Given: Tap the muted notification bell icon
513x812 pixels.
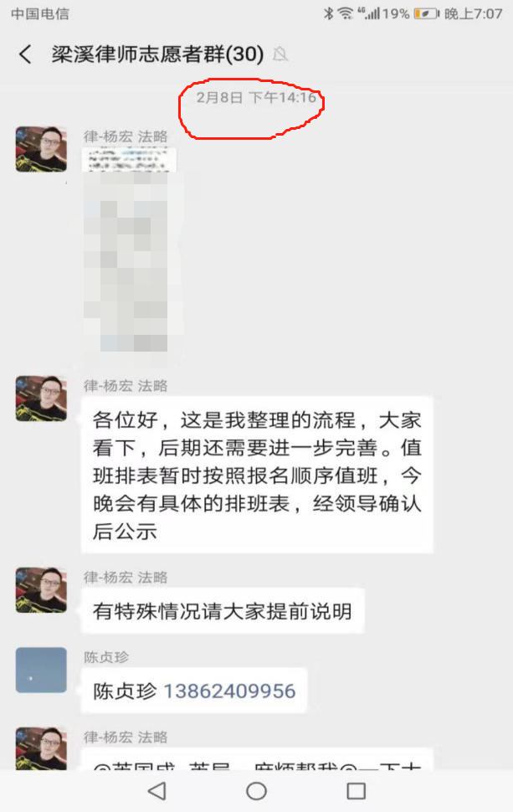Looking at the screenshot, I should tap(280, 54).
